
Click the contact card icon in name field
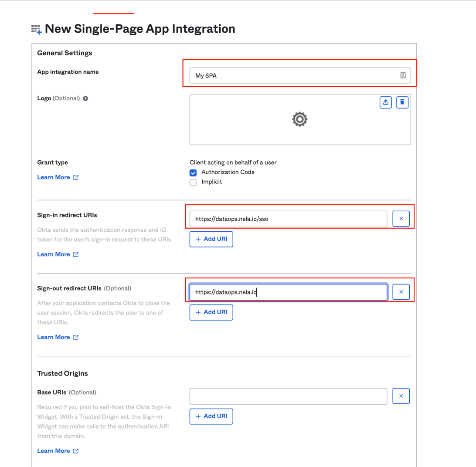(403, 75)
